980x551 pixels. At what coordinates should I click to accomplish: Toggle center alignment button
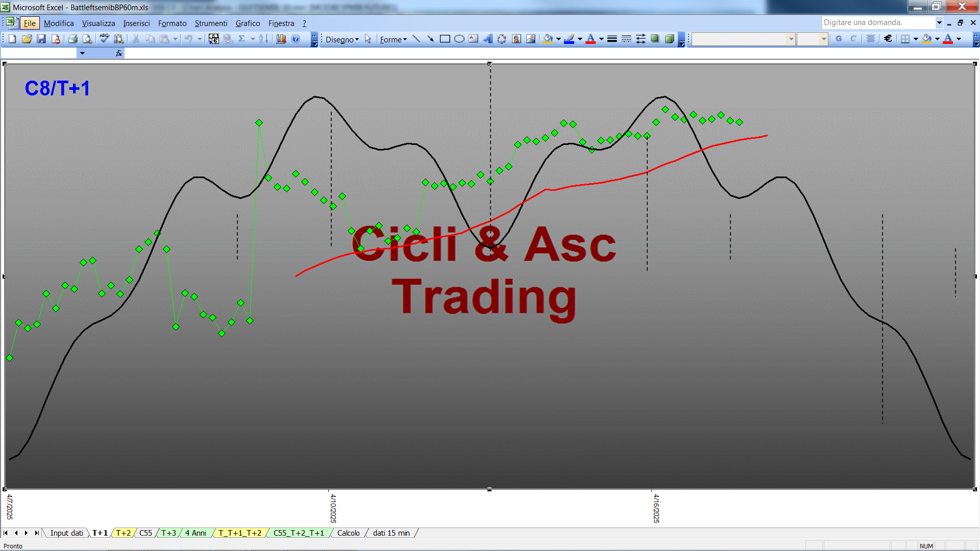(x=871, y=39)
